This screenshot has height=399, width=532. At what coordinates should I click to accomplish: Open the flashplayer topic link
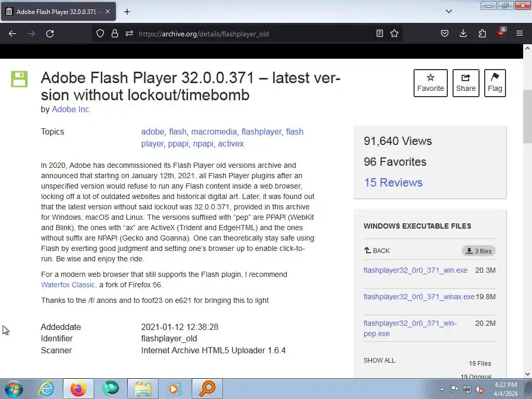(x=261, y=131)
